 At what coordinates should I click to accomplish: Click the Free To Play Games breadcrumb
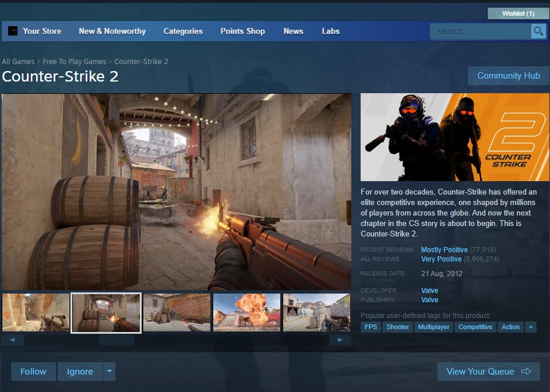75,62
